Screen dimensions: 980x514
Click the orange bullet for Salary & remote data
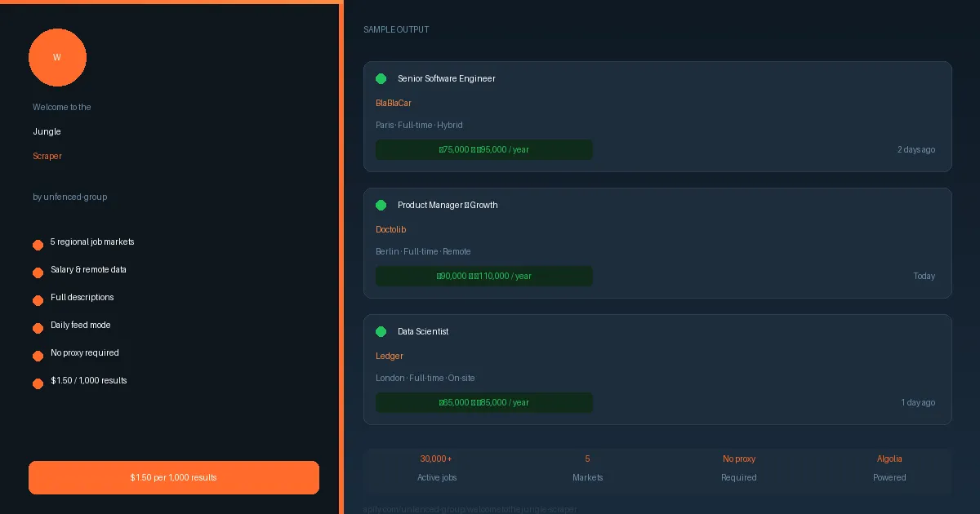point(38,273)
